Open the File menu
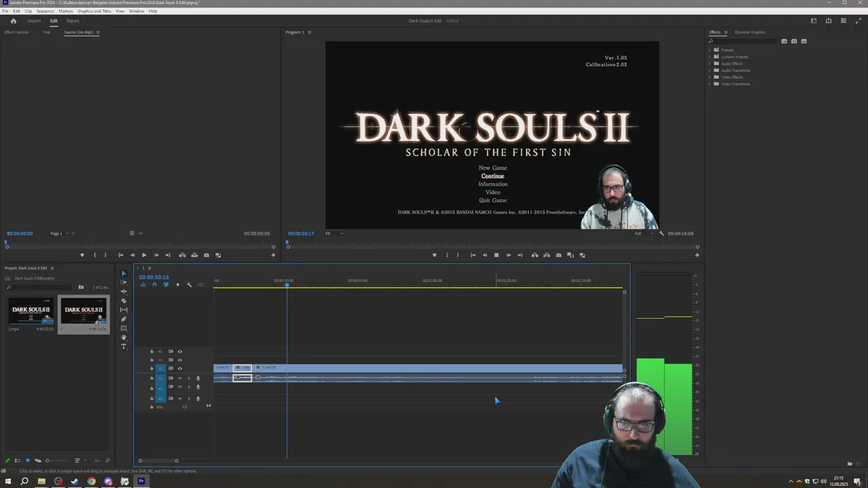This screenshot has width=868, height=488. pyautogui.click(x=5, y=11)
